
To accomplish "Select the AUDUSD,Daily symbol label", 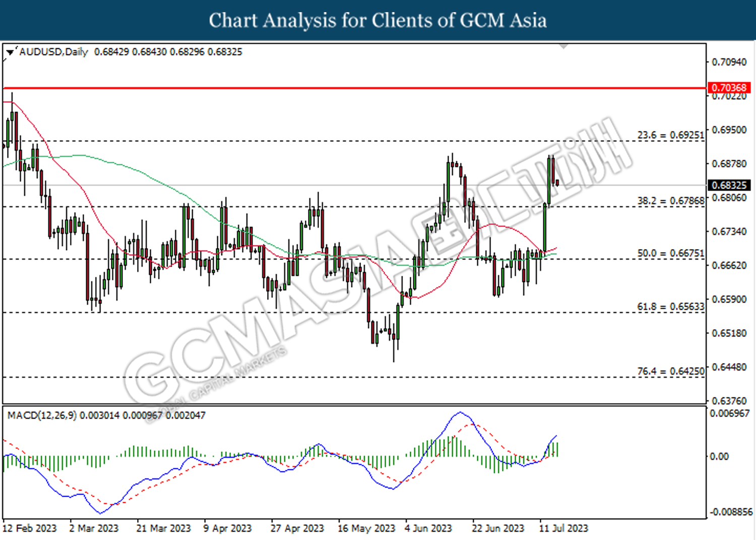I will tap(53, 52).
